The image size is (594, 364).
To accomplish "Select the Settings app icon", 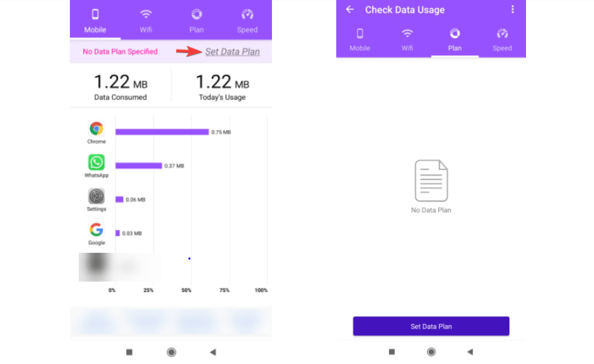I will (x=96, y=196).
